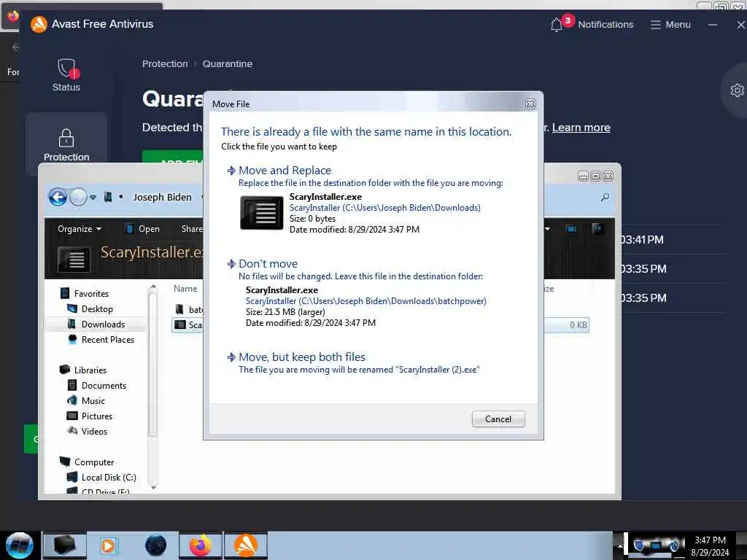Click the Quarantine breadcrumb

pyautogui.click(x=228, y=64)
